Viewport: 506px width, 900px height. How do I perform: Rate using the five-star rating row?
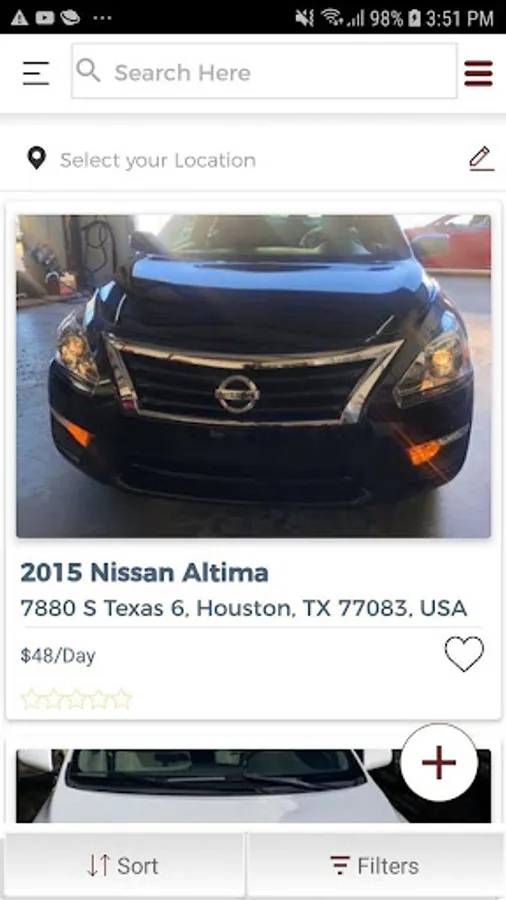pyautogui.click(x=76, y=699)
